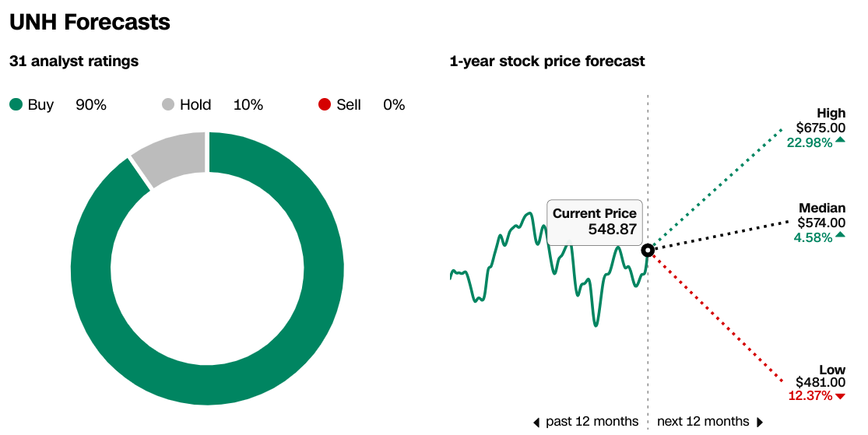Click the next 12 months label
Screen dimensions: 868x435
[x=703, y=422]
